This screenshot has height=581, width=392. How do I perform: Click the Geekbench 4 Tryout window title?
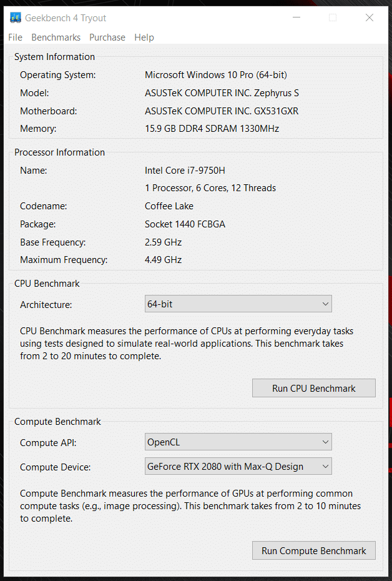point(66,18)
